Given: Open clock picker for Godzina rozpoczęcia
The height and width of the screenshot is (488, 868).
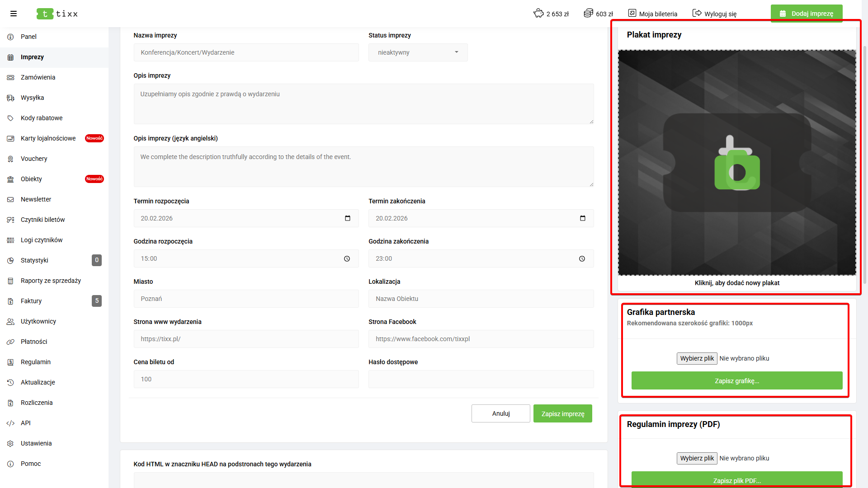Looking at the screenshot, I should click(x=347, y=259).
